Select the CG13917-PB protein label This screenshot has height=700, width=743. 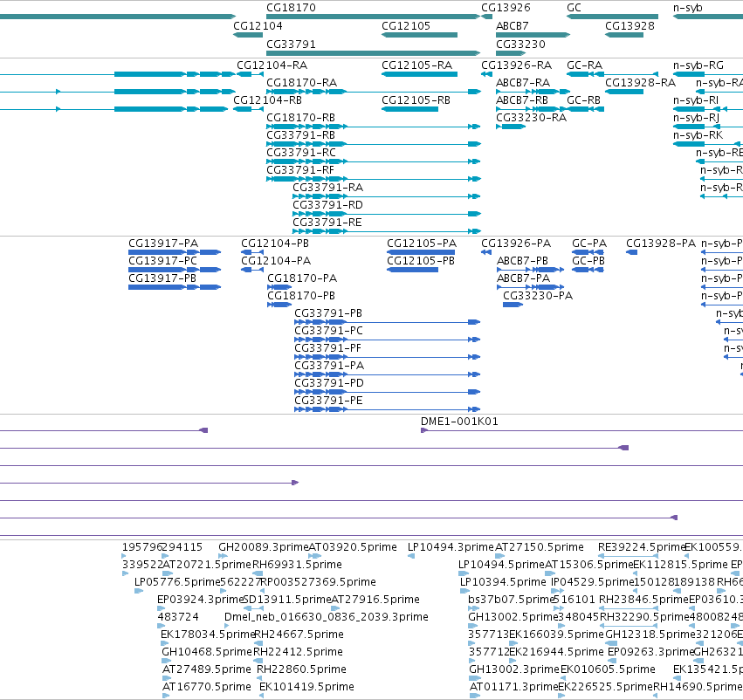click(162, 278)
